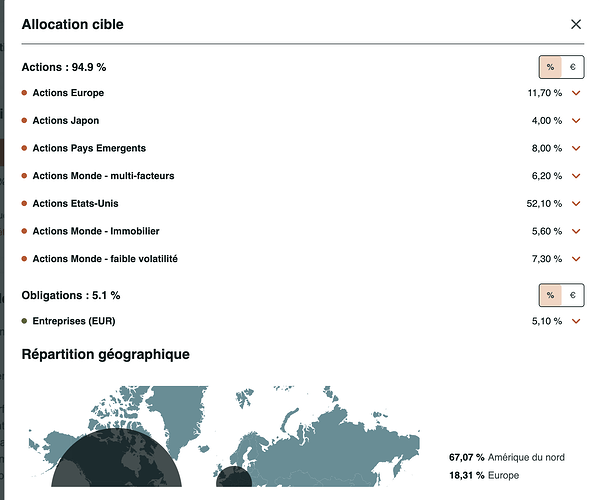Click the Actions Europe label
Viewport: 600px width, 500px height.
point(68,93)
